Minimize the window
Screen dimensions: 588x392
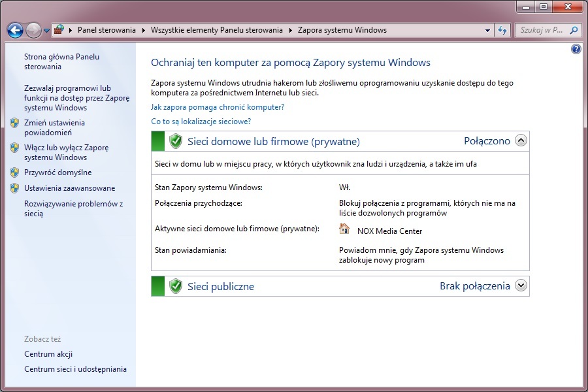526,7
